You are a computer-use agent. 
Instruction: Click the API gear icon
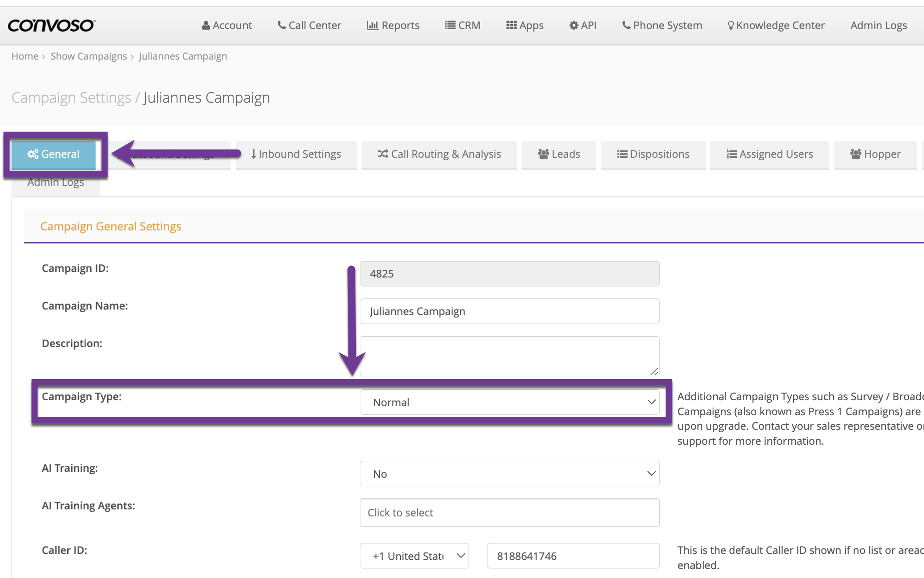[574, 25]
